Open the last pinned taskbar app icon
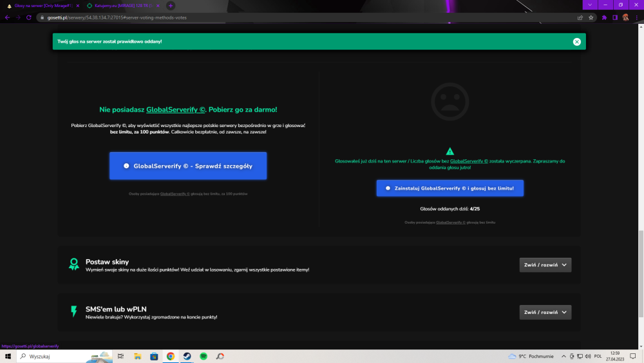This screenshot has width=644, height=363. tap(220, 357)
